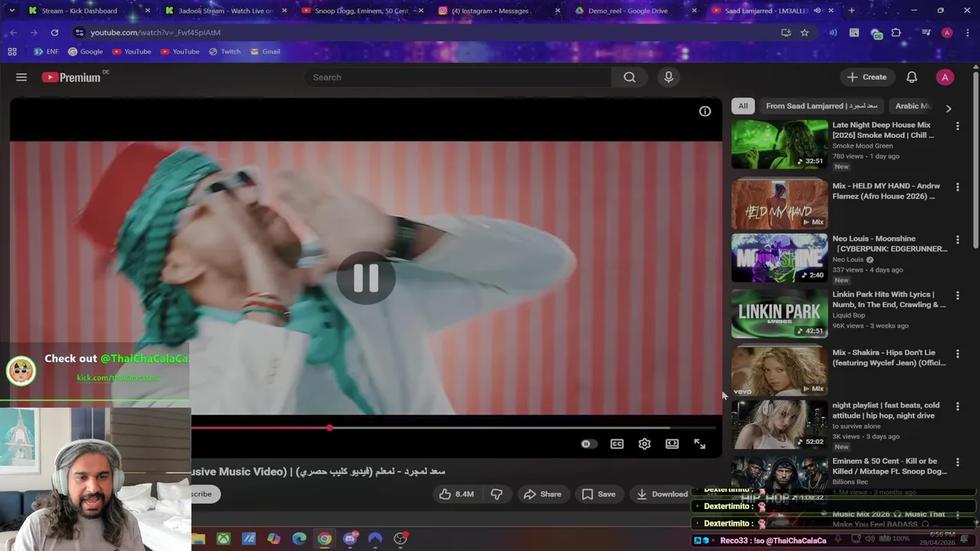
Task: Open Microsoft Edge from the taskbar
Action: 299,539
